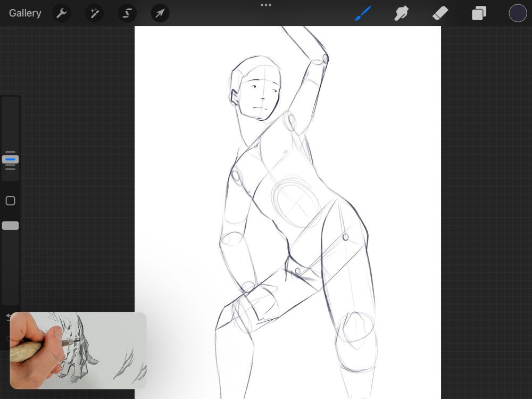Activate the Selection tool
The image size is (532, 399).
pyautogui.click(x=128, y=13)
